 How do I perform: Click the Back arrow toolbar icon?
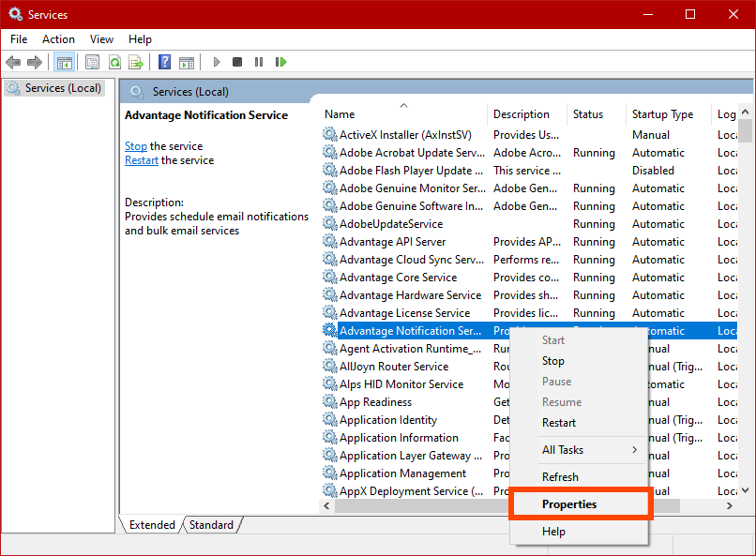point(13,62)
